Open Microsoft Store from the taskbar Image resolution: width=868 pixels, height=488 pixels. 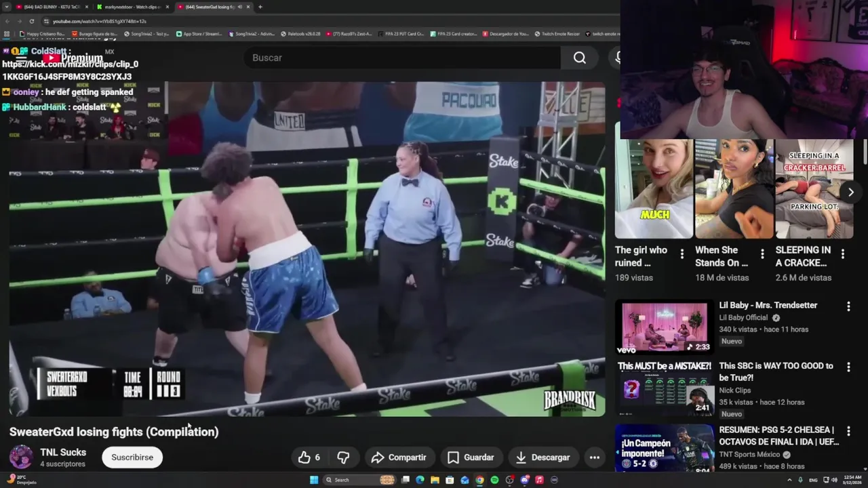coord(450,480)
